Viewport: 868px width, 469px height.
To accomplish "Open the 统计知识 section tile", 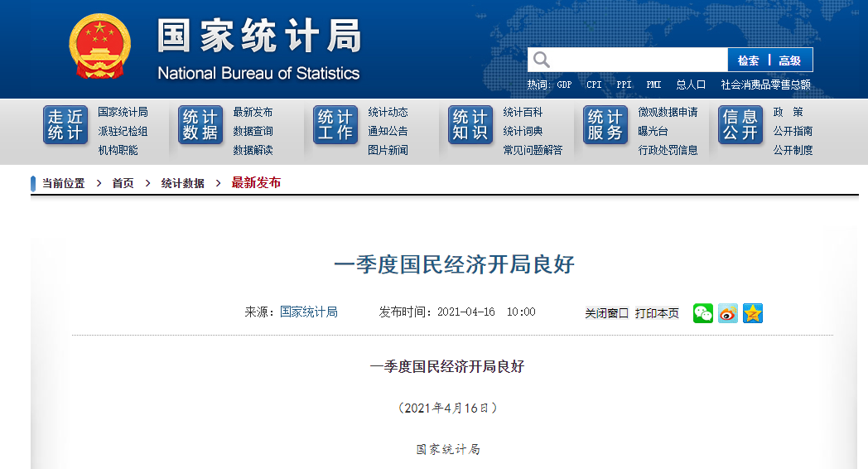I will (470, 125).
